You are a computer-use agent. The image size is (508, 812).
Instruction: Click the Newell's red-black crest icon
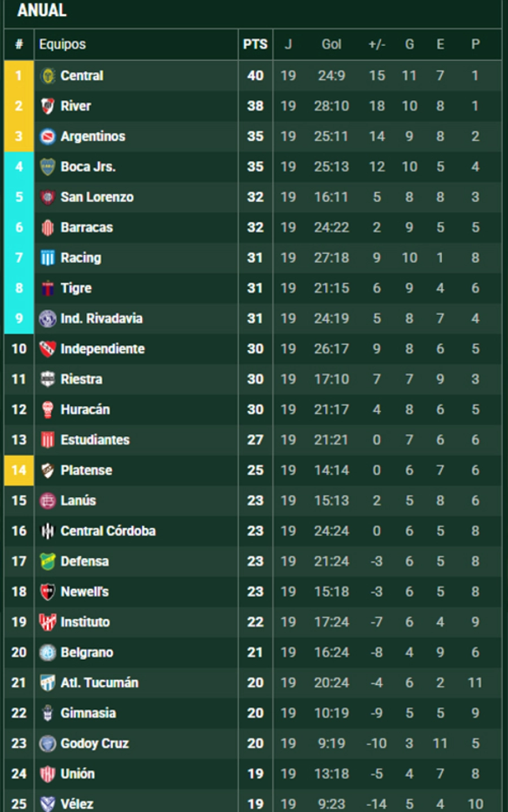pyautogui.click(x=47, y=592)
